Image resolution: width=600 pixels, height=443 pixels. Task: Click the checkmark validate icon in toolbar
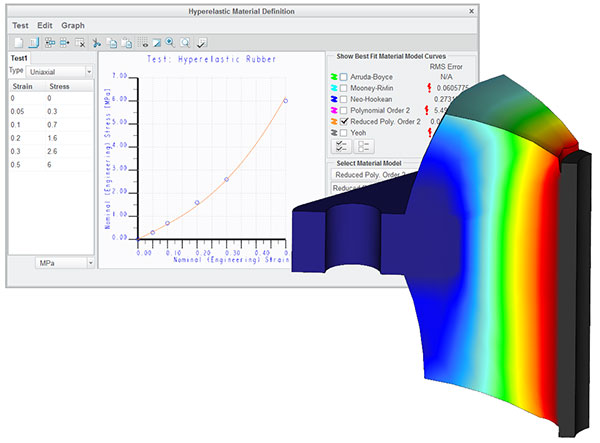coord(202,43)
